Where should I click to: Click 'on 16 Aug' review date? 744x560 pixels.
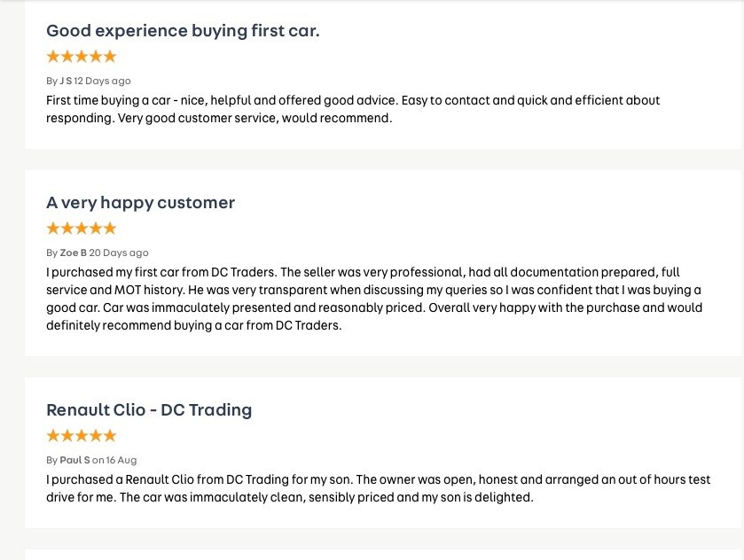pos(114,460)
